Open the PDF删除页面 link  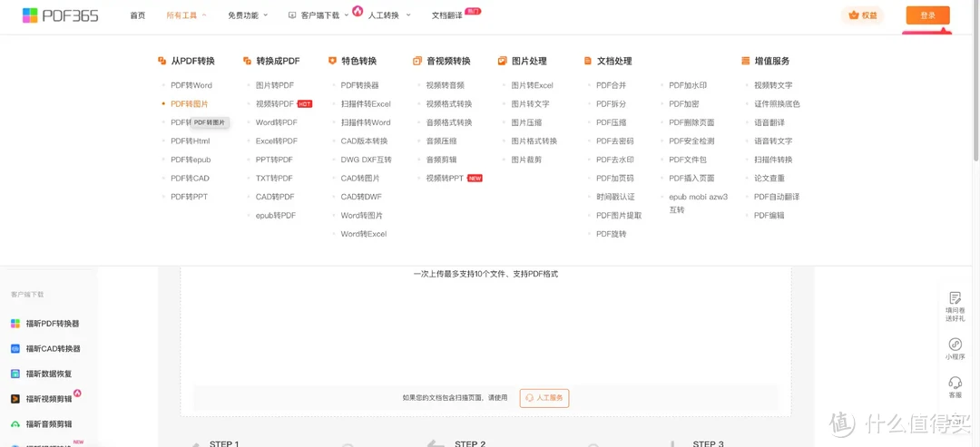tap(691, 122)
